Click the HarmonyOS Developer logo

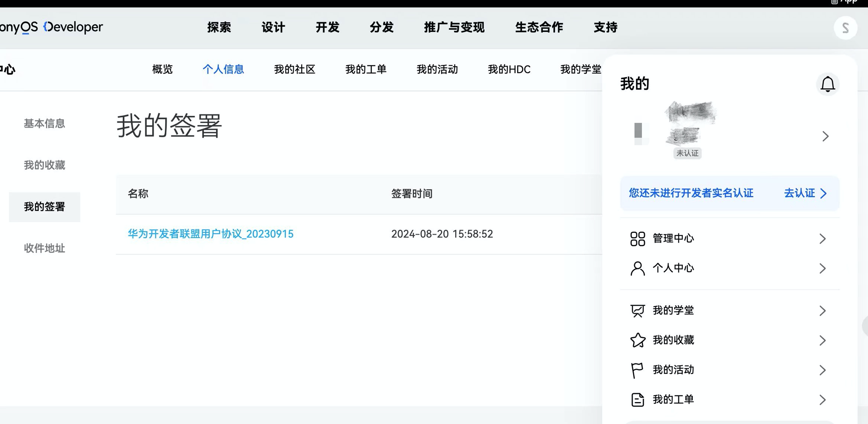click(x=51, y=27)
